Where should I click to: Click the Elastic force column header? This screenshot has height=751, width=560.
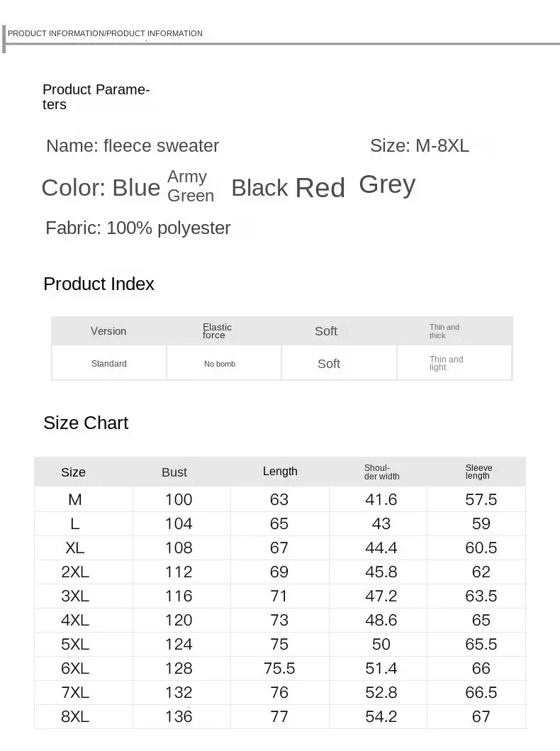tap(218, 331)
